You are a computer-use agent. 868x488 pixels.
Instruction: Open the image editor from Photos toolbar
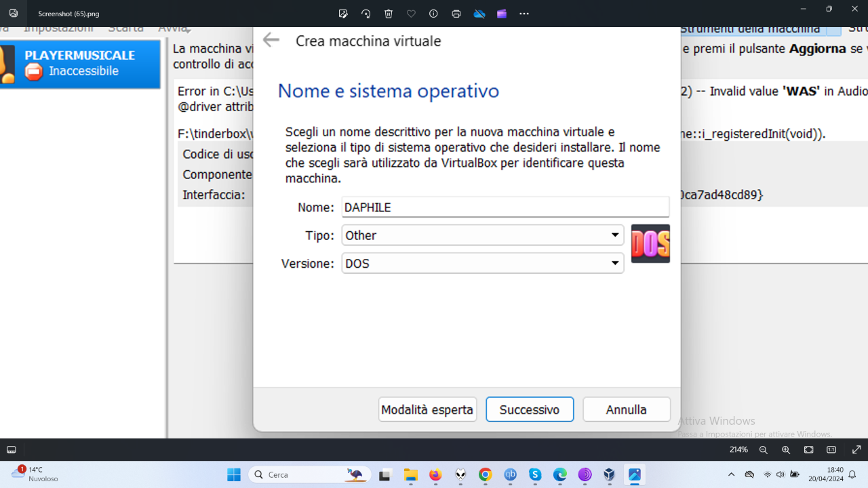pos(343,14)
